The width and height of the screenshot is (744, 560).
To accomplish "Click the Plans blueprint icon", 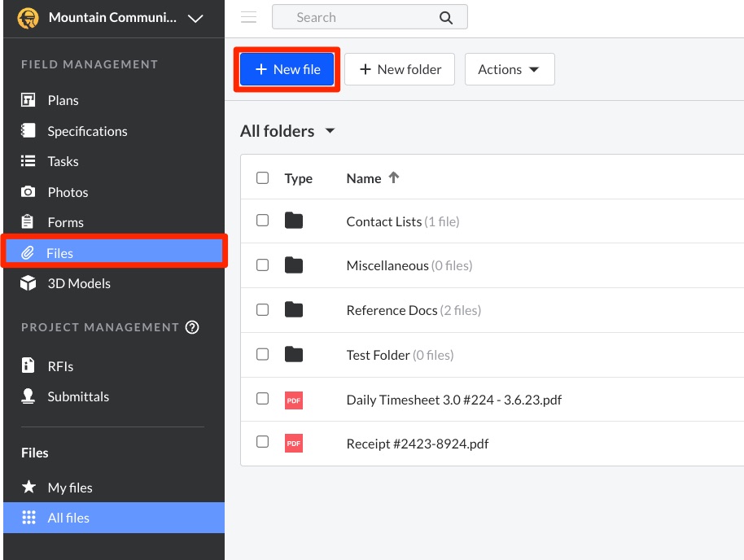I will click(28, 99).
